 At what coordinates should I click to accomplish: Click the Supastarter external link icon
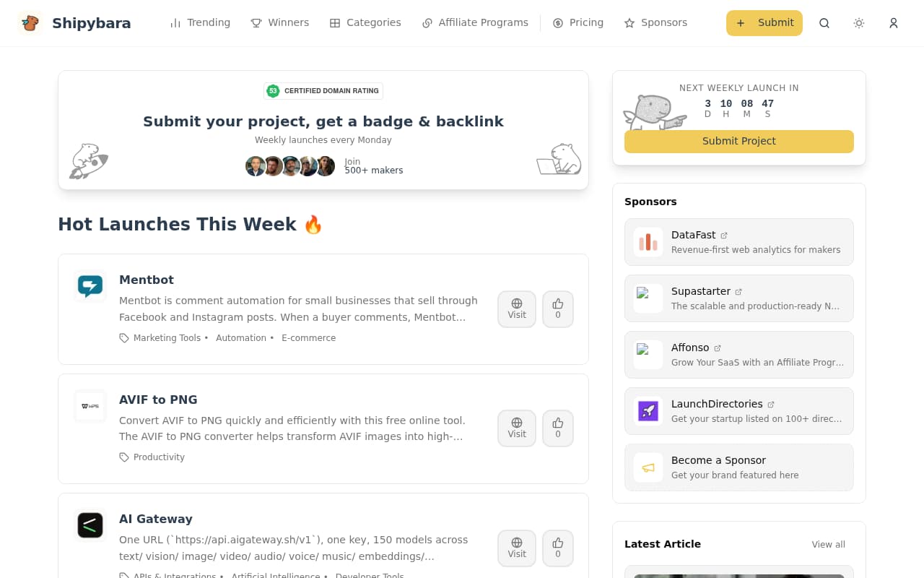coord(738,292)
